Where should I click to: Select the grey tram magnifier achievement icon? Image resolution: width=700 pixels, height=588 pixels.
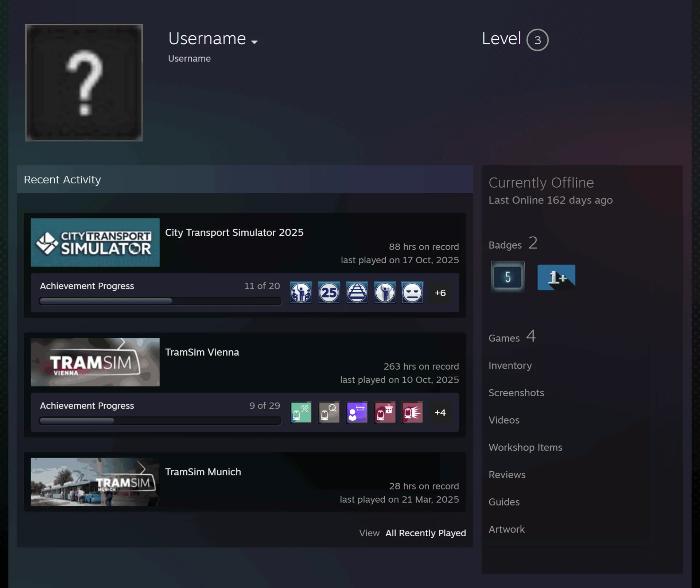(x=329, y=412)
